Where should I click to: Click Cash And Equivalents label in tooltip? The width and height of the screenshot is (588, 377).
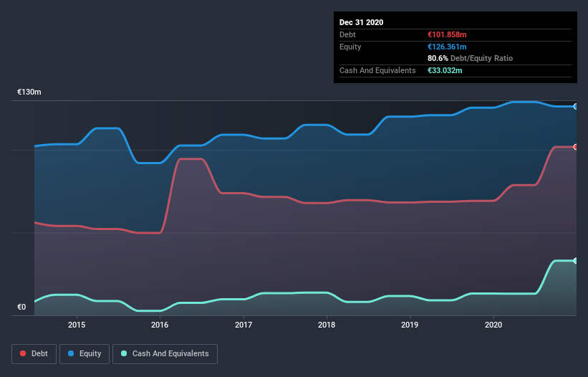[377, 70]
